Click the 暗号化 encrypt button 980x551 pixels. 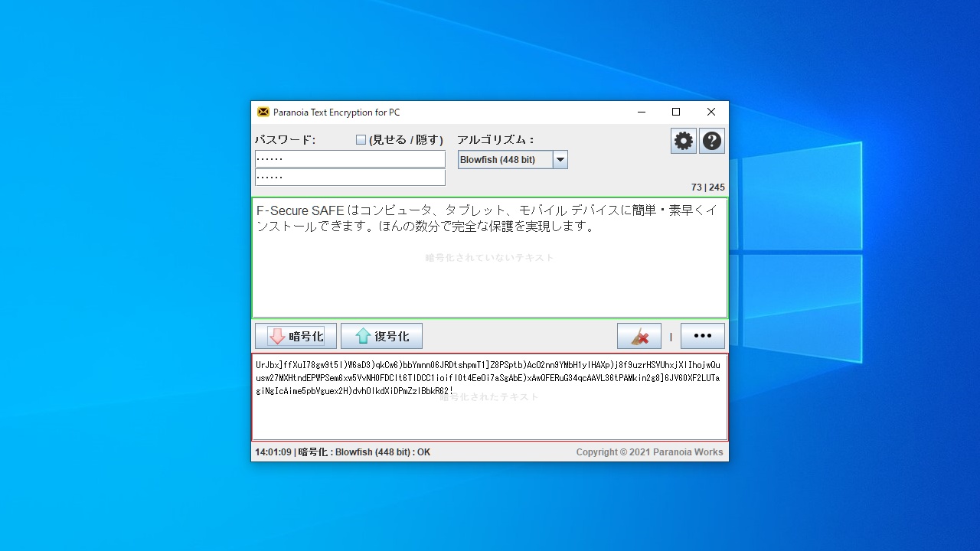296,336
